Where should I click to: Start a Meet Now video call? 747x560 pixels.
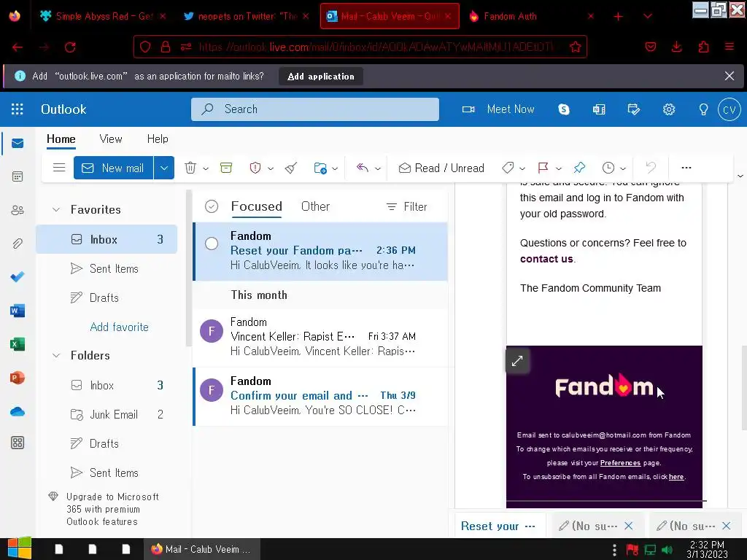pyautogui.click(x=498, y=109)
